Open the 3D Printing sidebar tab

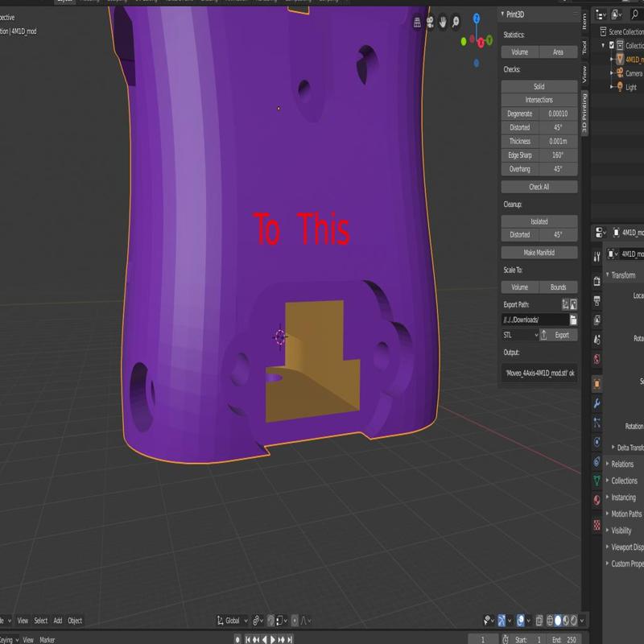coord(584,113)
